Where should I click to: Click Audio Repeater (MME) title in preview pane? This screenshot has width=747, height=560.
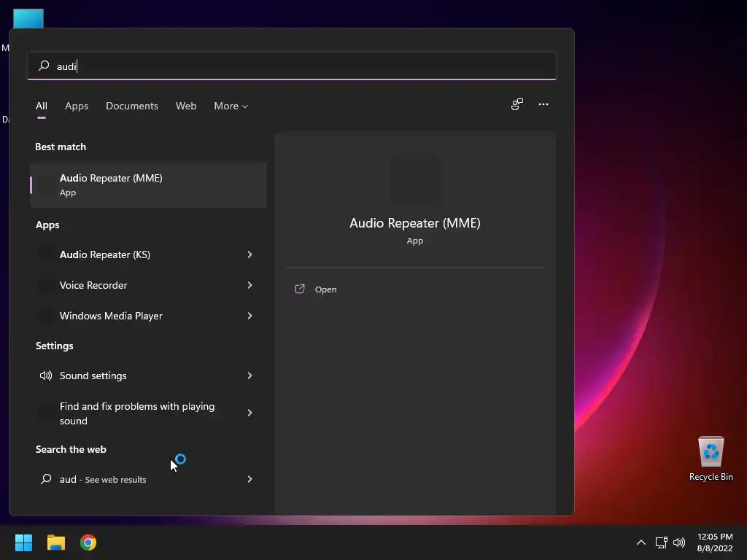tap(415, 223)
